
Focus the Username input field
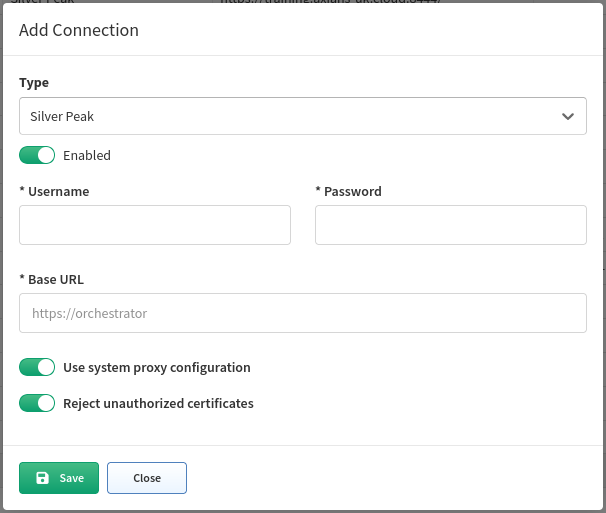pos(155,225)
